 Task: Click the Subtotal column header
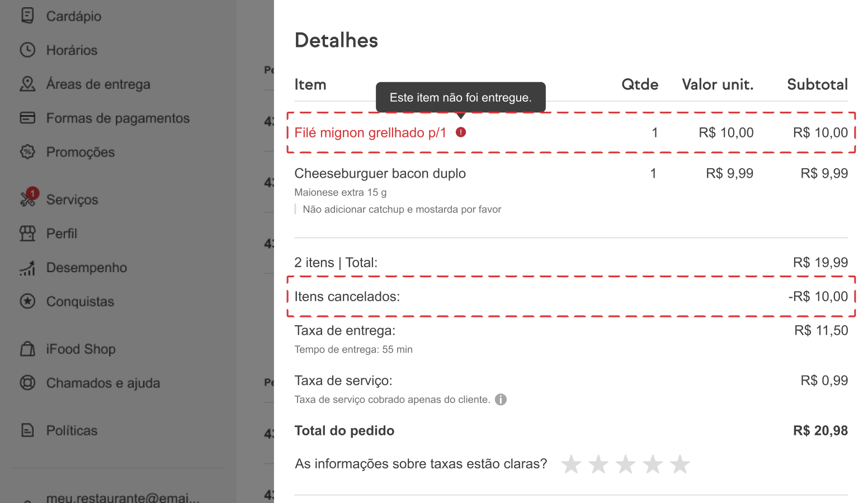click(818, 84)
